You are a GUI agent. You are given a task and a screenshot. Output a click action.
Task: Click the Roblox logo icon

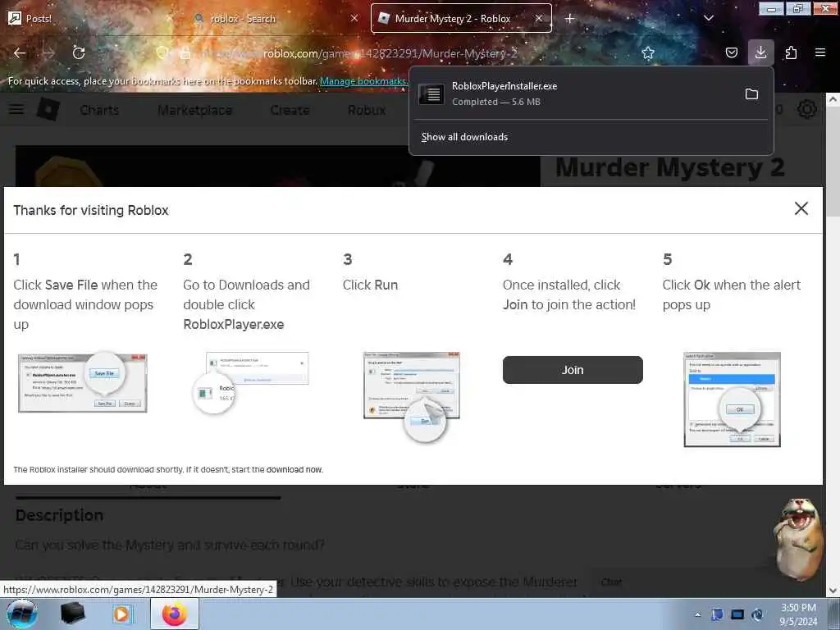coord(48,109)
